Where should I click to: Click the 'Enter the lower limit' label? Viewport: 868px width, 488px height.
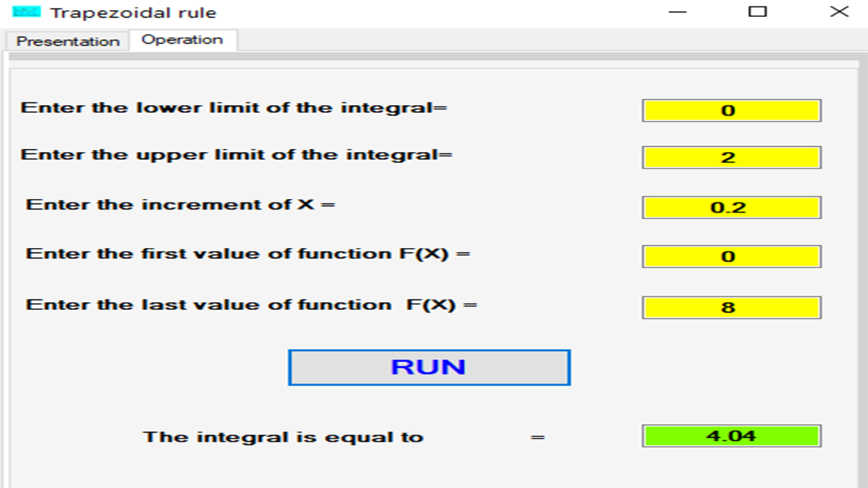(x=234, y=107)
